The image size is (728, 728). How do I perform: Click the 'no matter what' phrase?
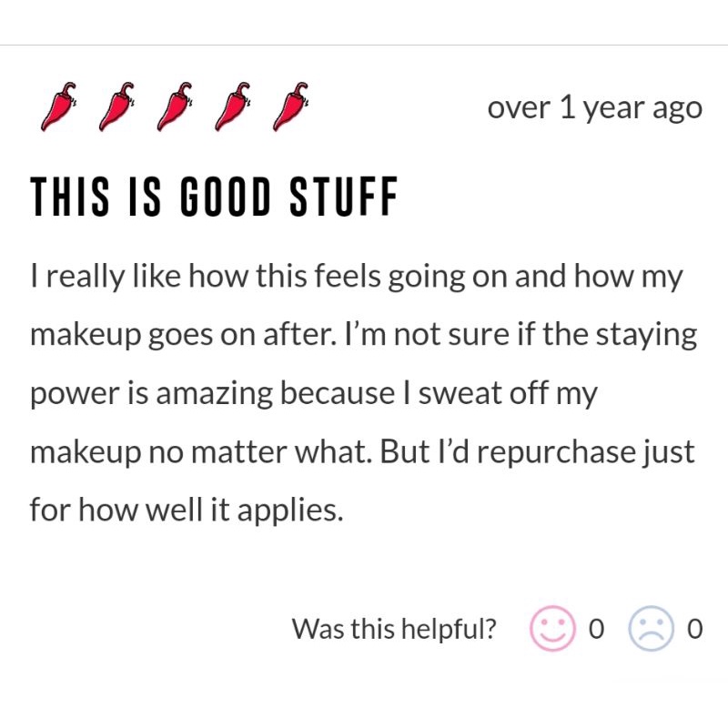[260, 451]
